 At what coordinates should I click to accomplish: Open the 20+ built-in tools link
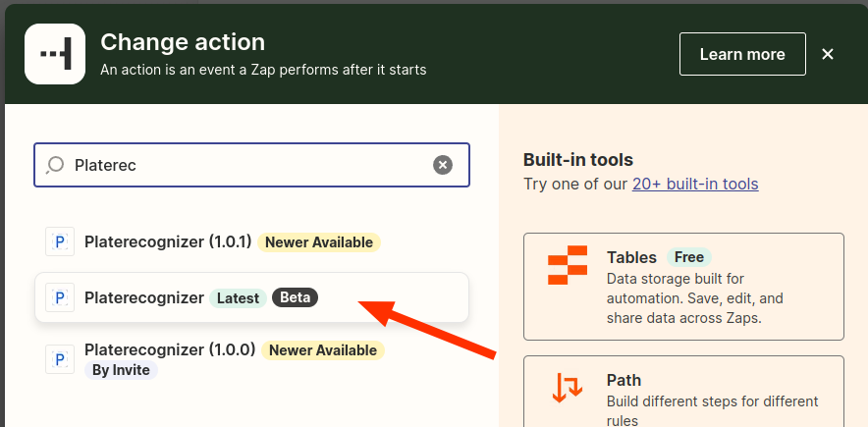[695, 184]
